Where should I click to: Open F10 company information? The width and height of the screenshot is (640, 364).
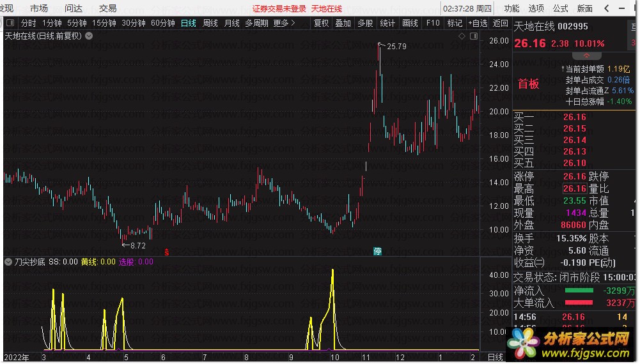pos(433,23)
